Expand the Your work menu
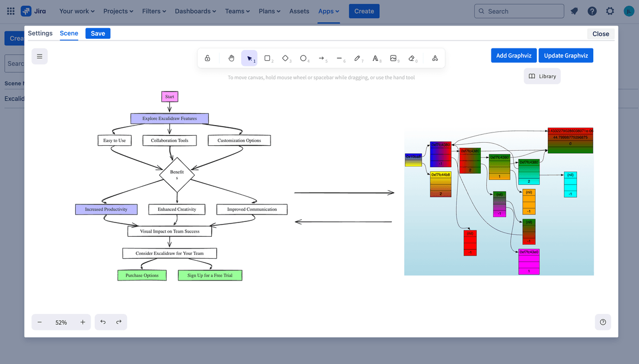The width and height of the screenshot is (639, 364). click(x=77, y=11)
